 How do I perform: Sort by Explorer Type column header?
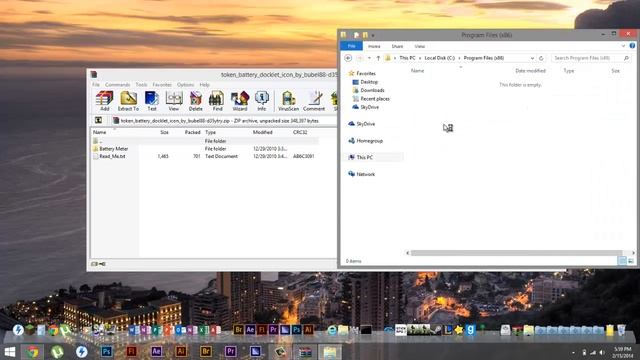click(x=569, y=71)
